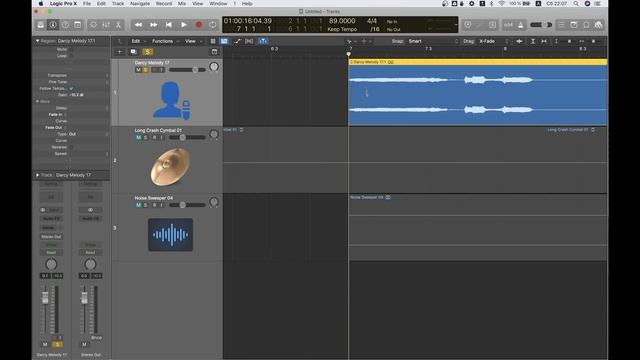Toggle the Reverse checkbox
640x360 pixels.
click(x=71, y=147)
